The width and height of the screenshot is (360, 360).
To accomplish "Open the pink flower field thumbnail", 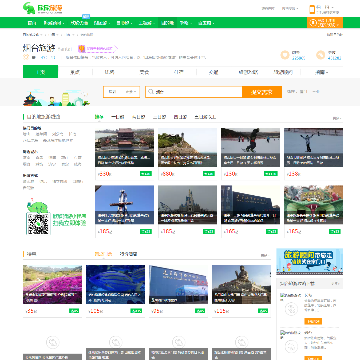I will pos(52,284).
